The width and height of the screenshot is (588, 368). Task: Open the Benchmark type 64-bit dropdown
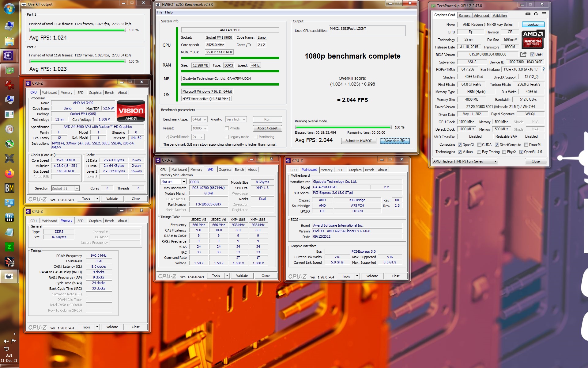click(x=199, y=120)
